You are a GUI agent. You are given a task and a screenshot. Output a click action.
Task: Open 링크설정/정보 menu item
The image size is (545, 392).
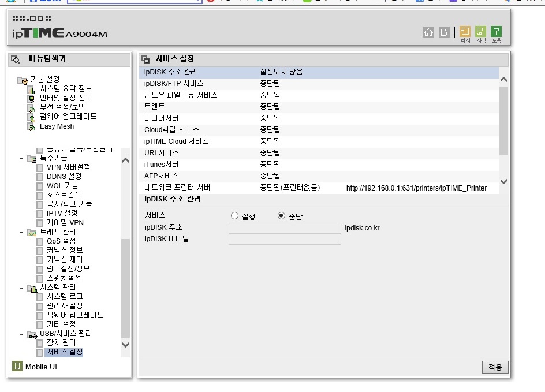point(68,268)
